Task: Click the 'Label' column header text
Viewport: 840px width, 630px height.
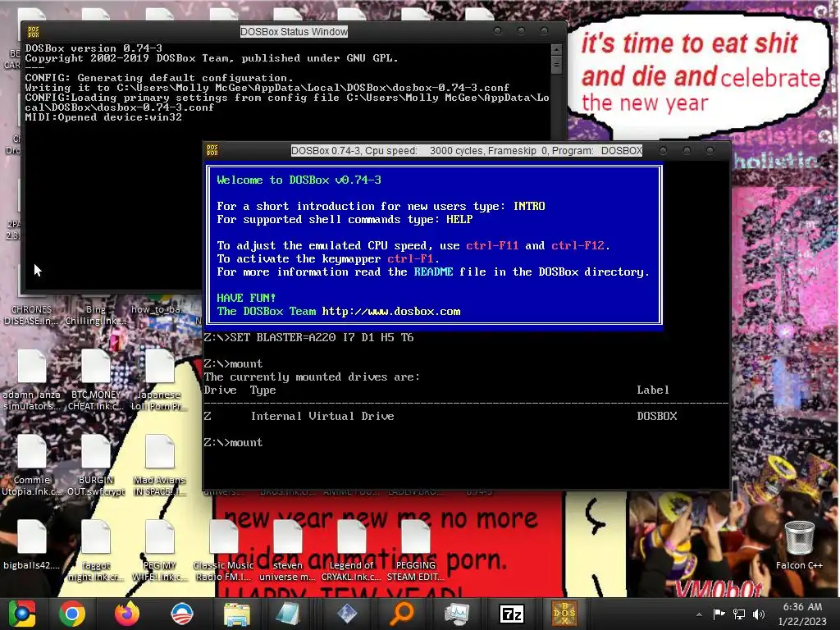Action: click(653, 390)
